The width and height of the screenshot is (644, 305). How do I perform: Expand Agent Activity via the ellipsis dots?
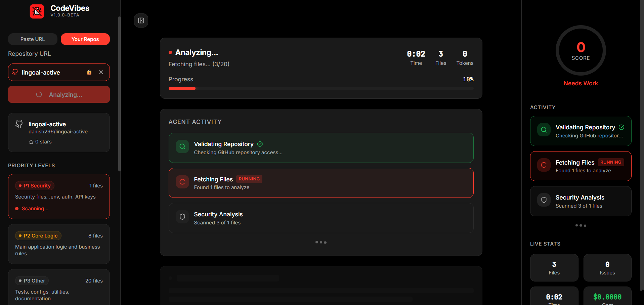[321, 242]
